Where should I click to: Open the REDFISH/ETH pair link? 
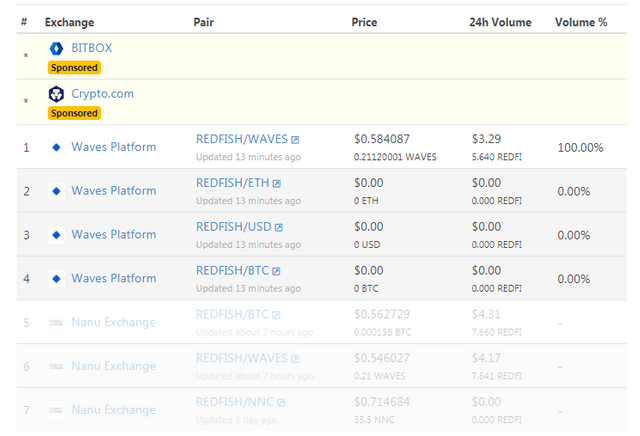(x=233, y=183)
